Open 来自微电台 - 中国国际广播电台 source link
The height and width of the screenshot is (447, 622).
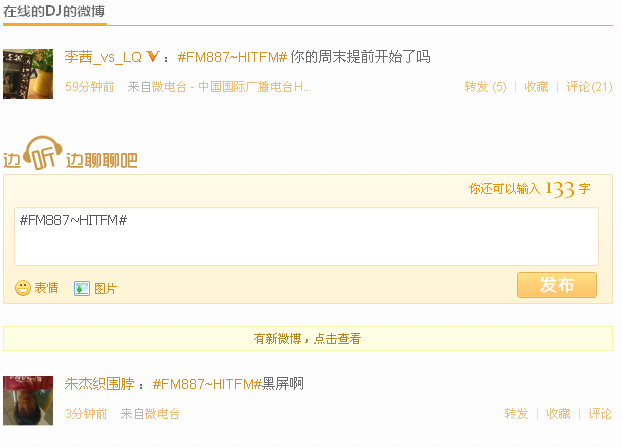(x=219, y=86)
